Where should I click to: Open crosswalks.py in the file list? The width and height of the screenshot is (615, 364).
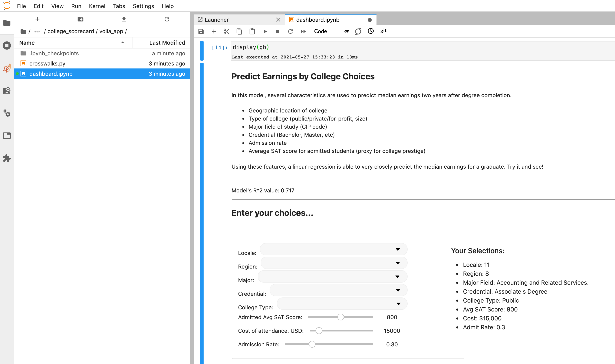(47, 64)
